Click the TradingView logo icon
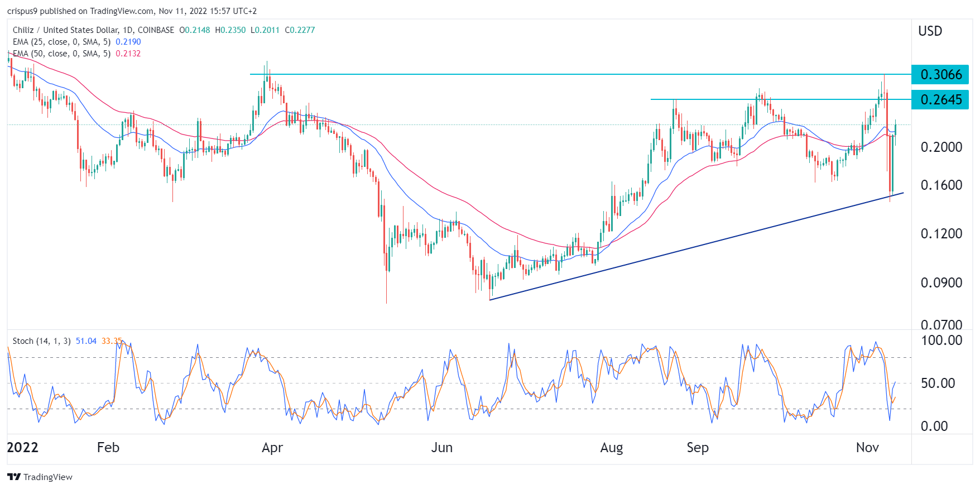This screenshot has width=980, height=489. [14, 477]
